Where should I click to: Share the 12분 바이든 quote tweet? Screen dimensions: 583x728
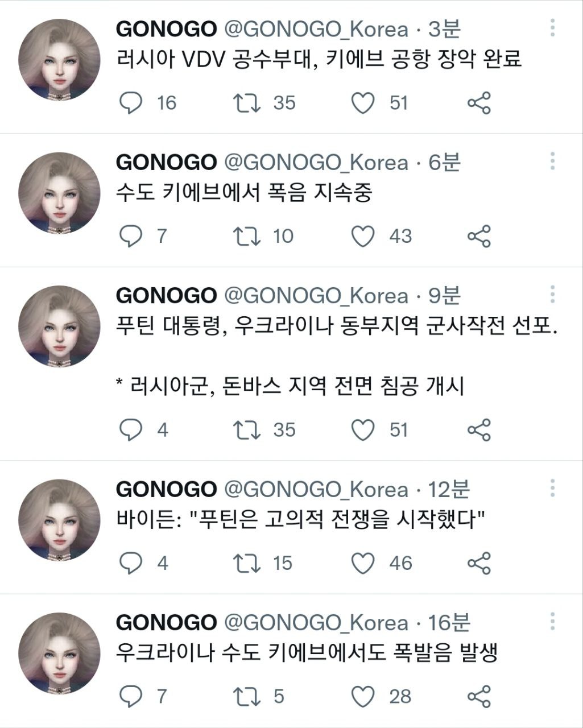(479, 563)
